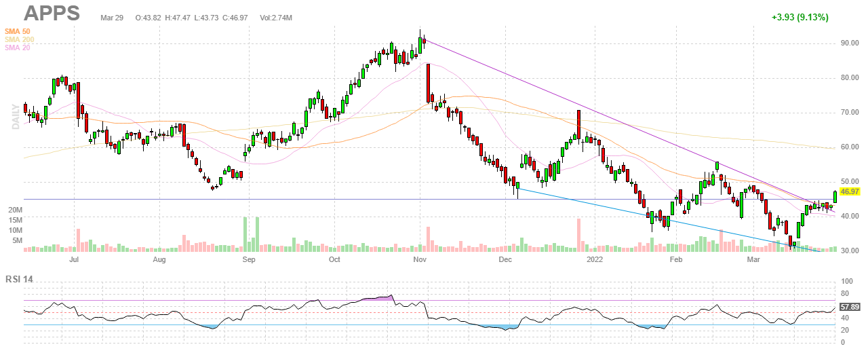Click the APPS ticker symbol title
This screenshot has width=868, height=353.
pos(52,13)
